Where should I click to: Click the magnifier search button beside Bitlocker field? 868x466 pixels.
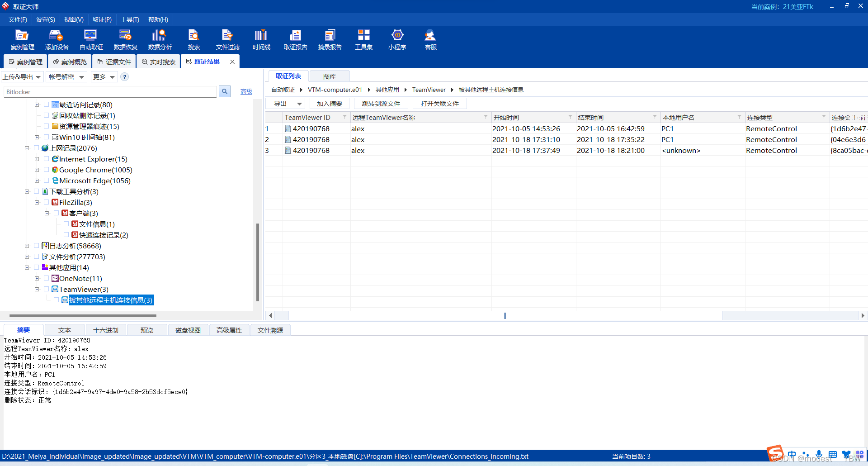tap(225, 91)
